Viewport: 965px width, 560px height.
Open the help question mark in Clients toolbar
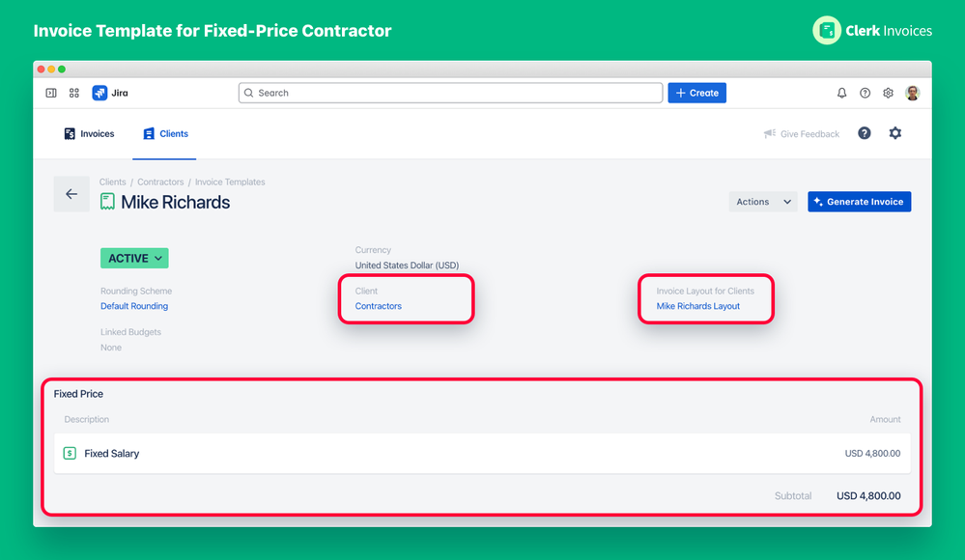[x=864, y=133]
